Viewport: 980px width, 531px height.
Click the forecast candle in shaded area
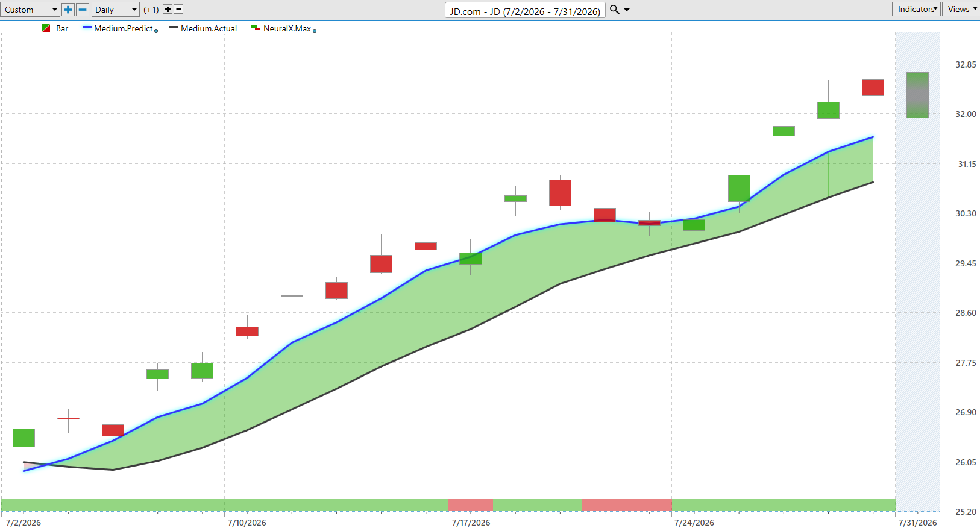click(917, 95)
